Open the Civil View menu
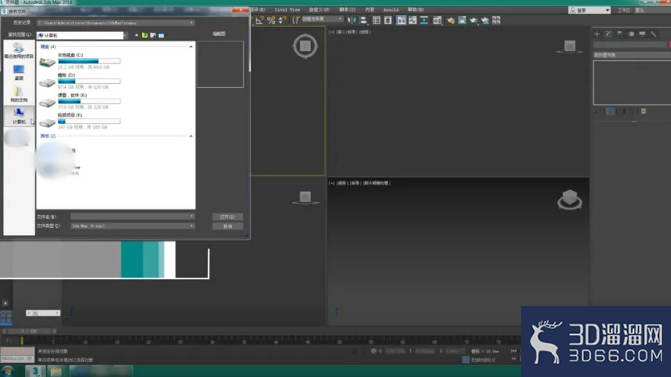671x377 pixels. 287,9
